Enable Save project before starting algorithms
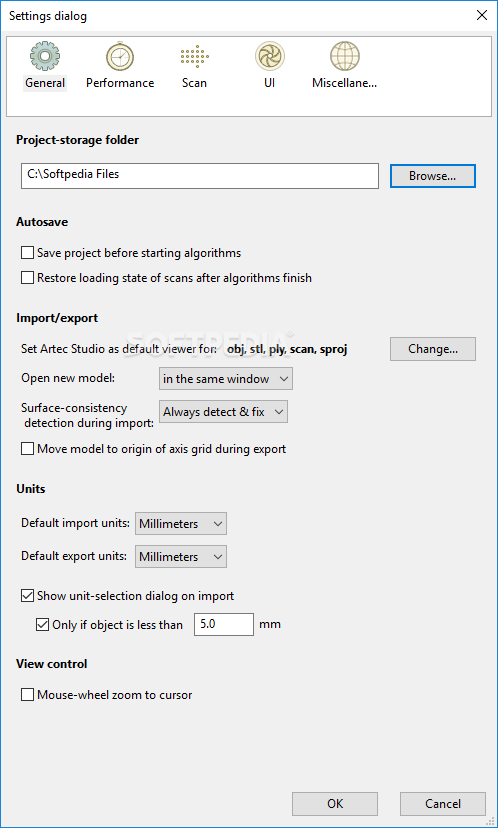498x828 pixels. point(27,253)
